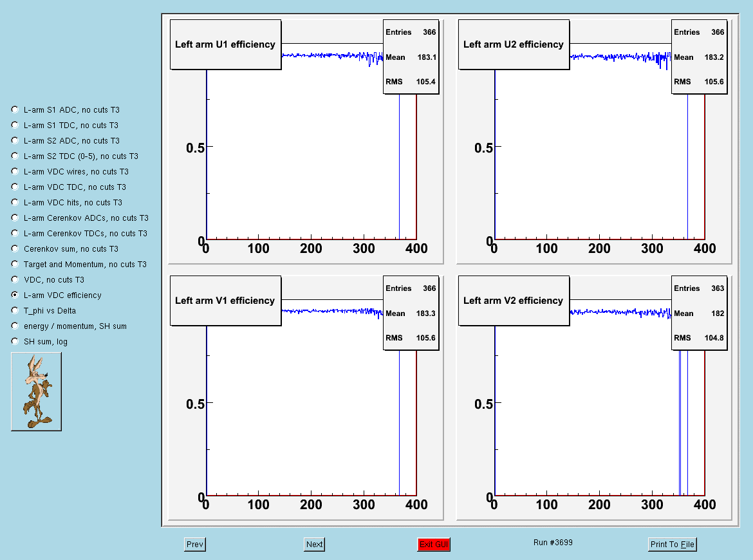Choose L-arm S2 ADC, no cuts T3
The image size is (753, 560).
(x=15, y=140)
